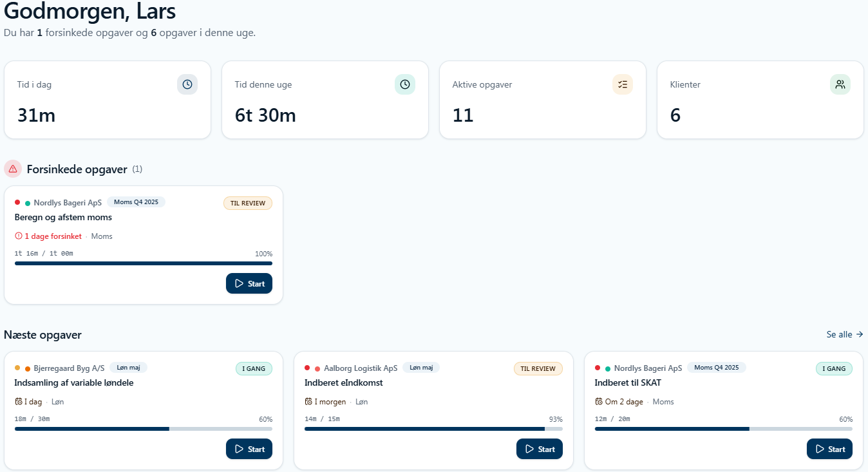
Task: Click the 100% progress value
Action: point(263,254)
